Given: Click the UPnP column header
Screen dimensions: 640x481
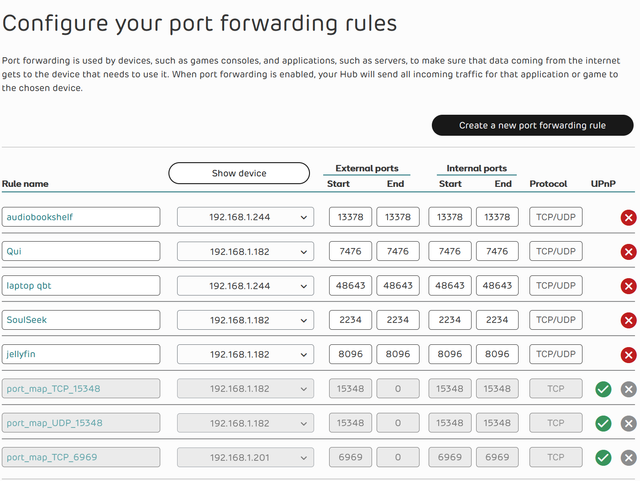Looking at the screenshot, I should tap(603, 184).
